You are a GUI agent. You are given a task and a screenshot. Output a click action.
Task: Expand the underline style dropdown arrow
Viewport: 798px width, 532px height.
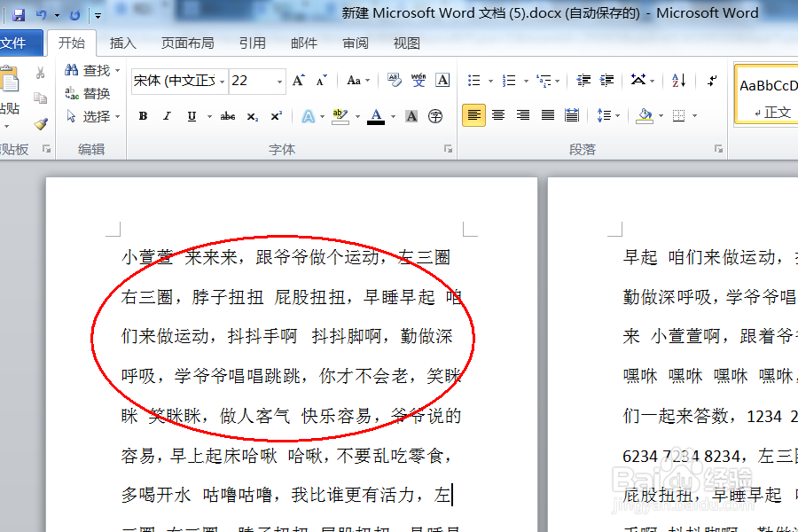(209, 116)
